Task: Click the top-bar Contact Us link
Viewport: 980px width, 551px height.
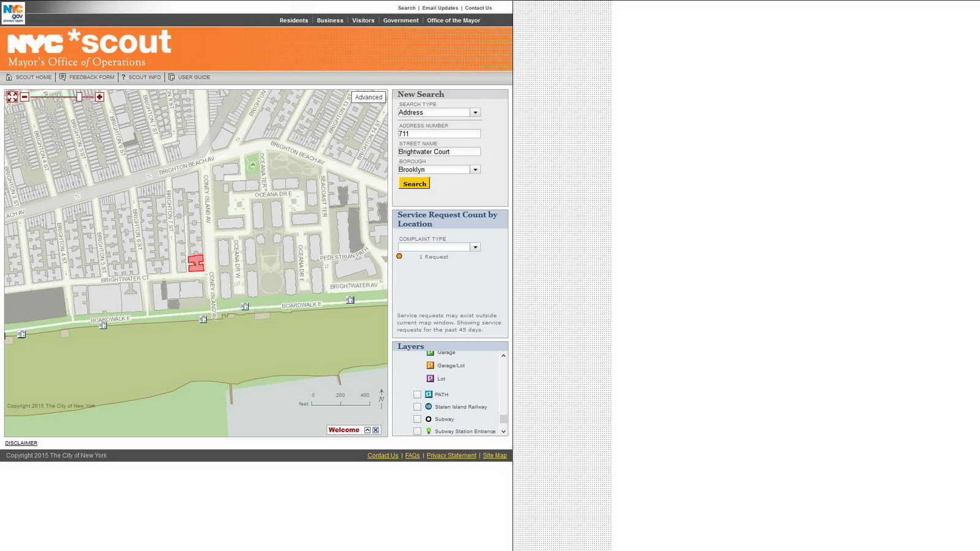Action: [x=478, y=8]
